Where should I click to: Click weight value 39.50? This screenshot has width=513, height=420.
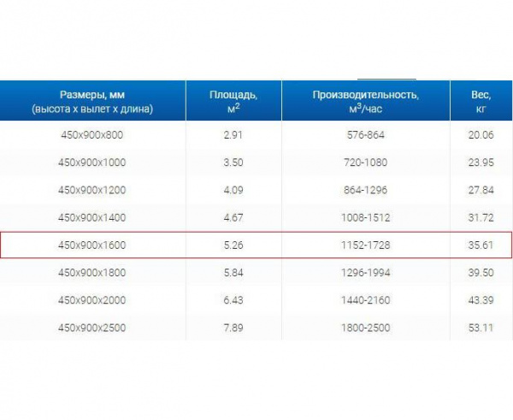(x=481, y=272)
